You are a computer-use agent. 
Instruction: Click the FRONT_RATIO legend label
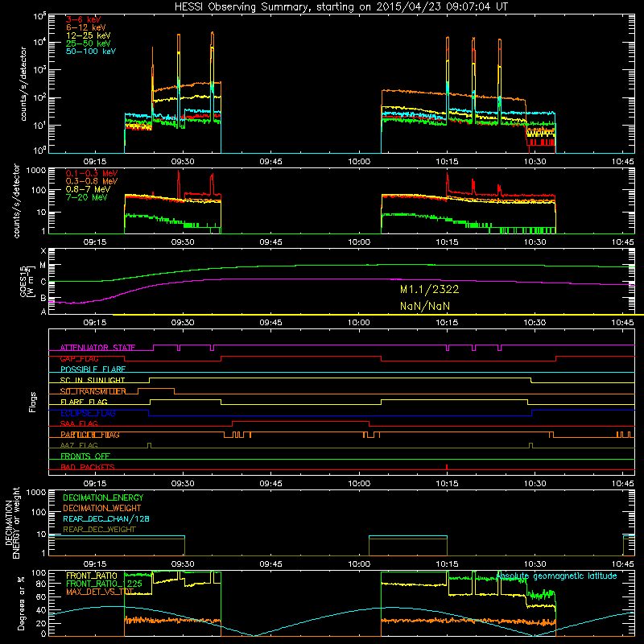pos(92,576)
